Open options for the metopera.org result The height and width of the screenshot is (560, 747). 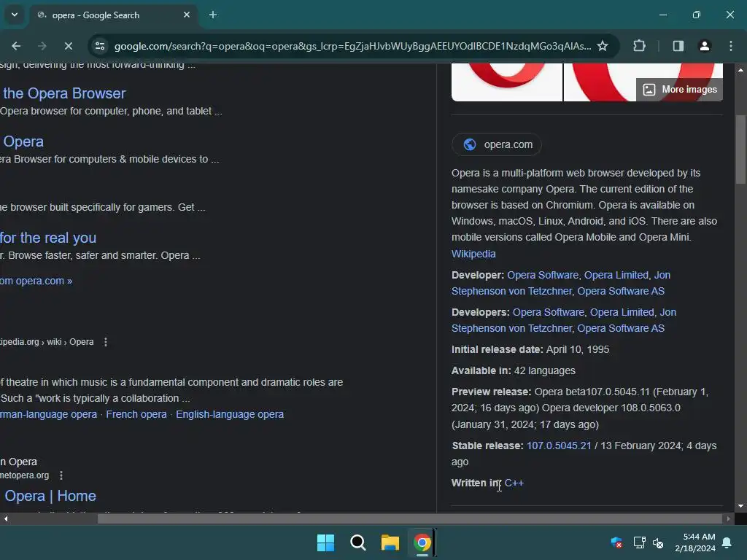[x=61, y=475]
